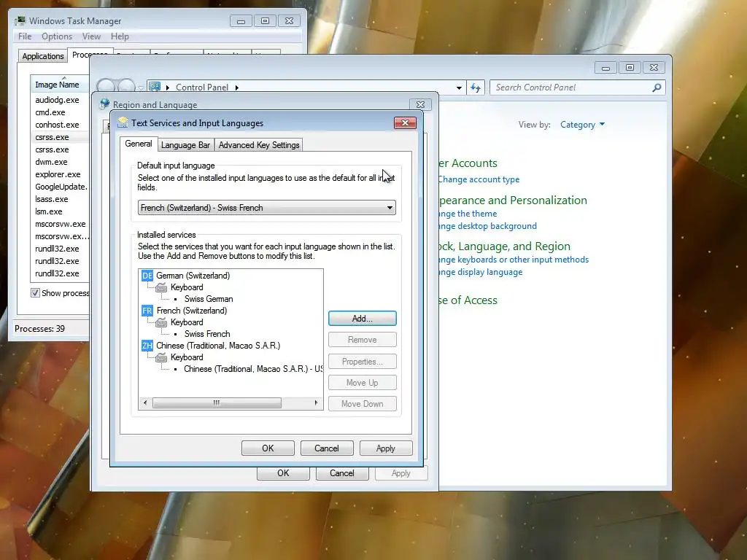Image resolution: width=747 pixels, height=560 pixels.
Task: Click the left scroll arrow of services list
Action: [x=145, y=402]
